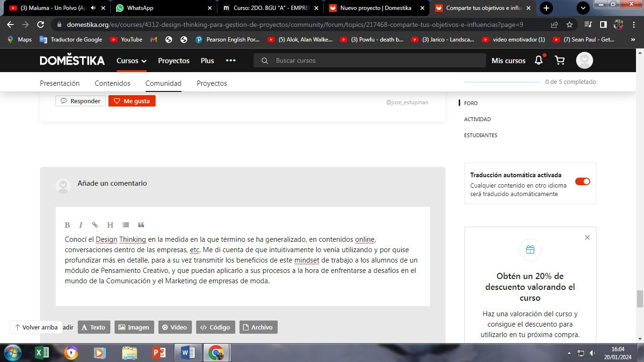Screen dimensions: 644x362
Task: Open the shopping cart
Action: pyautogui.click(x=560, y=60)
